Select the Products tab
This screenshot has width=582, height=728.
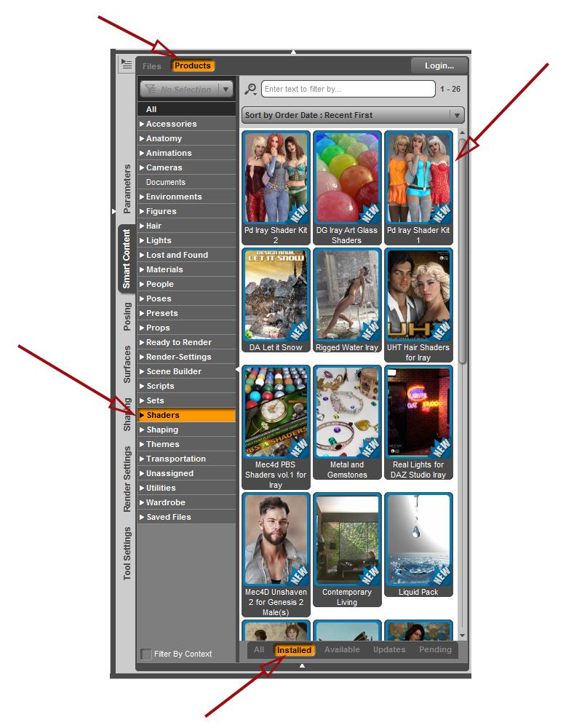coord(193,66)
